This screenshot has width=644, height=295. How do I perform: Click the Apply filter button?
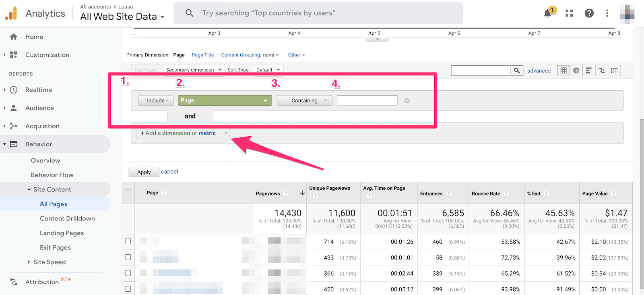(x=144, y=172)
